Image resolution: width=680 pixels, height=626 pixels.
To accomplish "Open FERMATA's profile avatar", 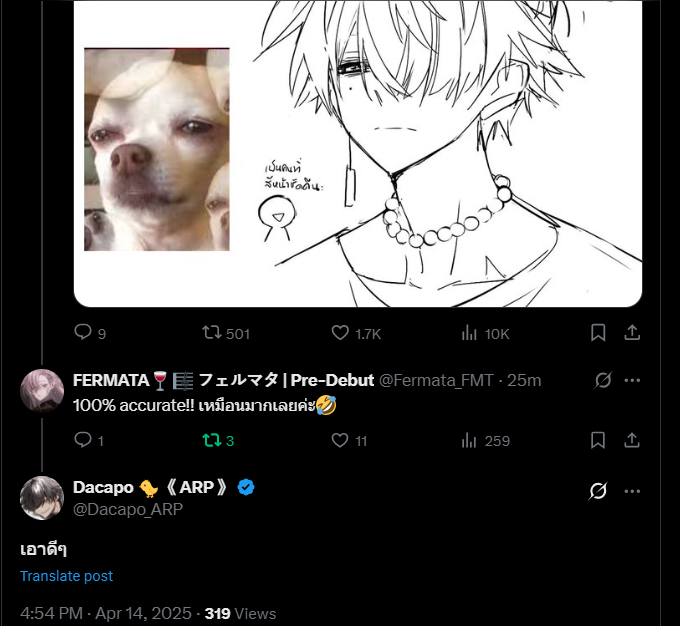I will [42, 390].
